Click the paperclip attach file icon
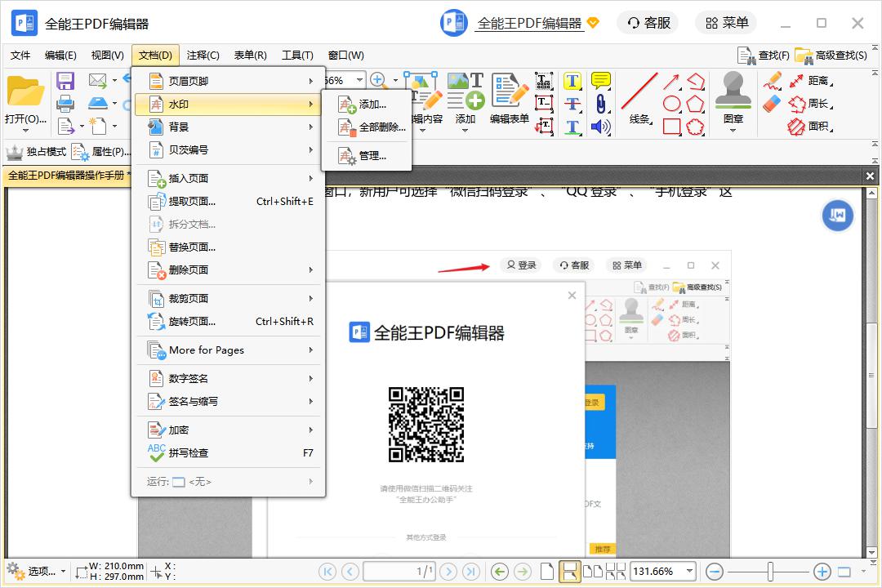Viewport: 882px width, 588px height. [600, 104]
